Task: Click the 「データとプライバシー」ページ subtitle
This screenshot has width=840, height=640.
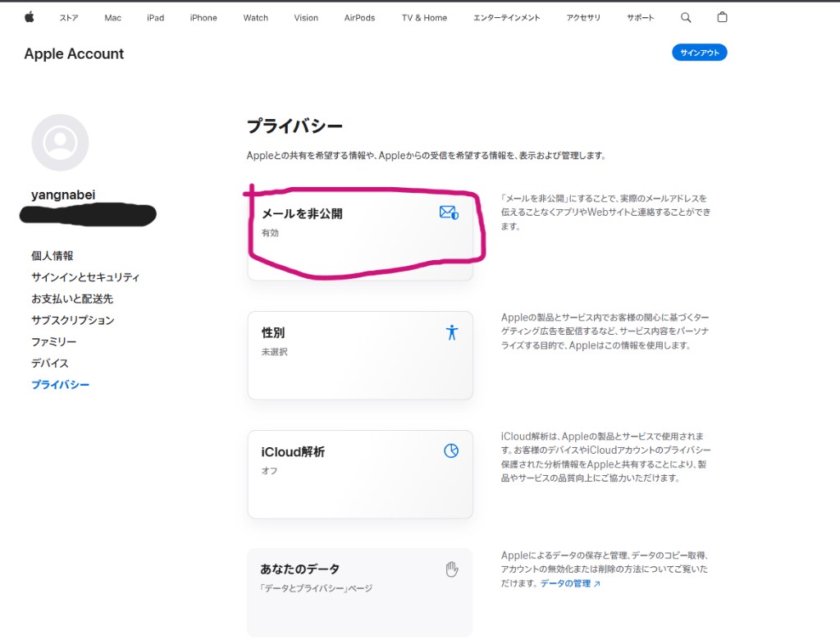Action: coord(316,588)
